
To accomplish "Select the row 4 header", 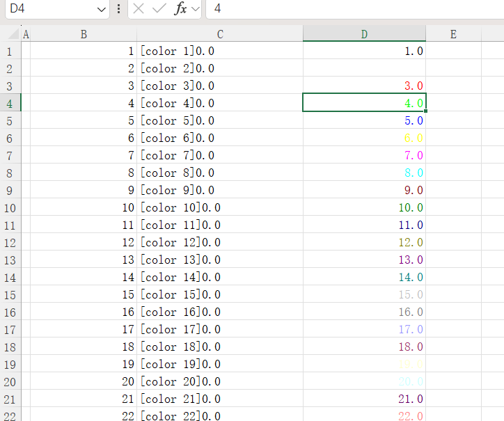I will (x=10, y=103).
